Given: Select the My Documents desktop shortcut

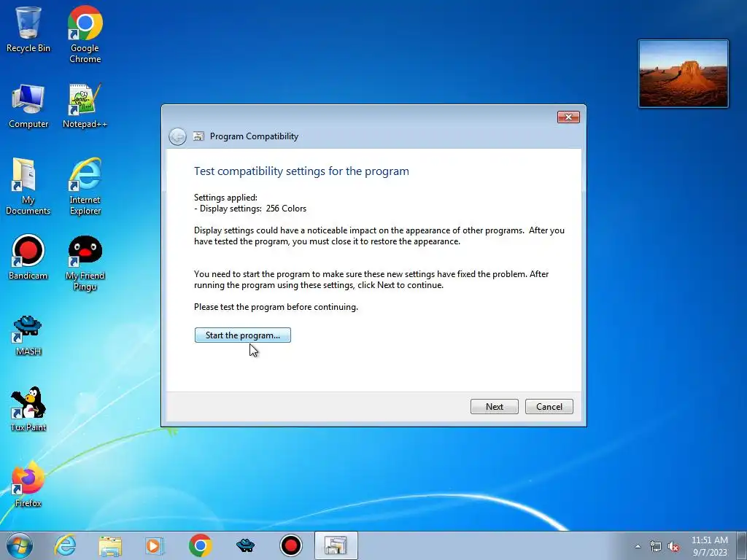Looking at the screenshot, I should [x=28, y=187].
